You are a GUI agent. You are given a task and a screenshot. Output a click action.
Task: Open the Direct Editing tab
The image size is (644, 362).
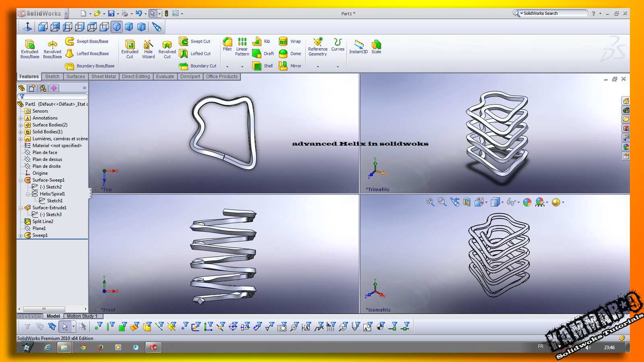coord(136,76)
